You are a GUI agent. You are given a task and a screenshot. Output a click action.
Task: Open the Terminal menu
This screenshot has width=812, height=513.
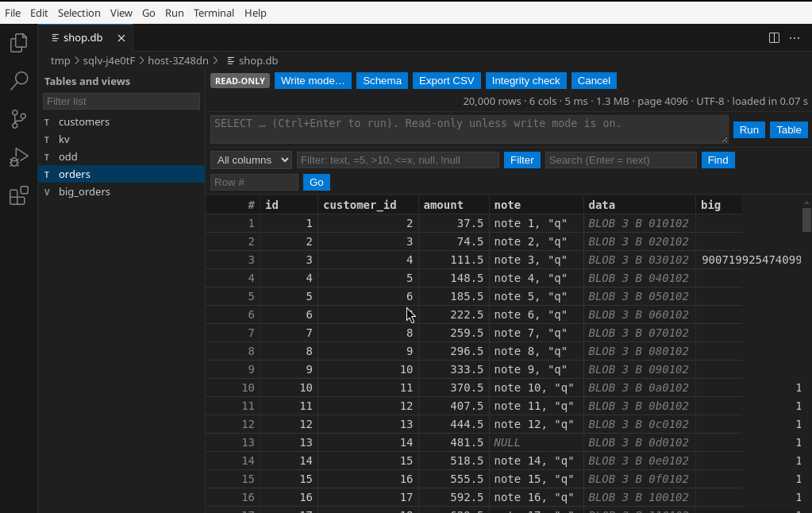click(x=214, y=13)
